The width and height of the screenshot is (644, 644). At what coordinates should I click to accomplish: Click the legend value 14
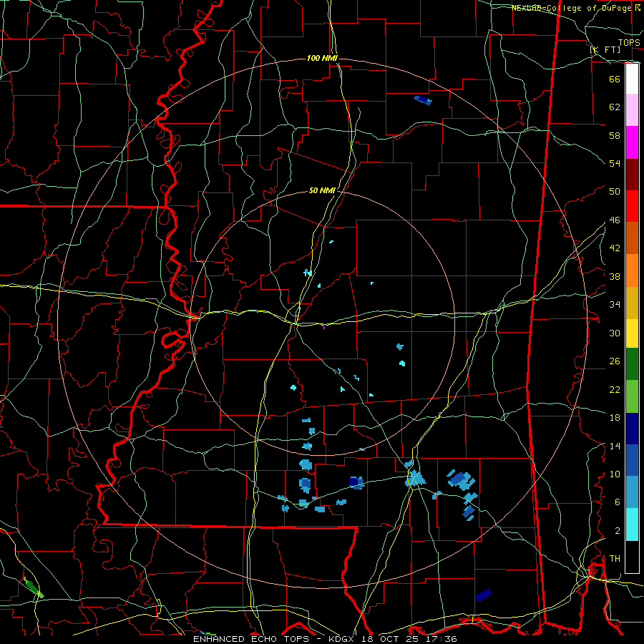click(615, 446)
